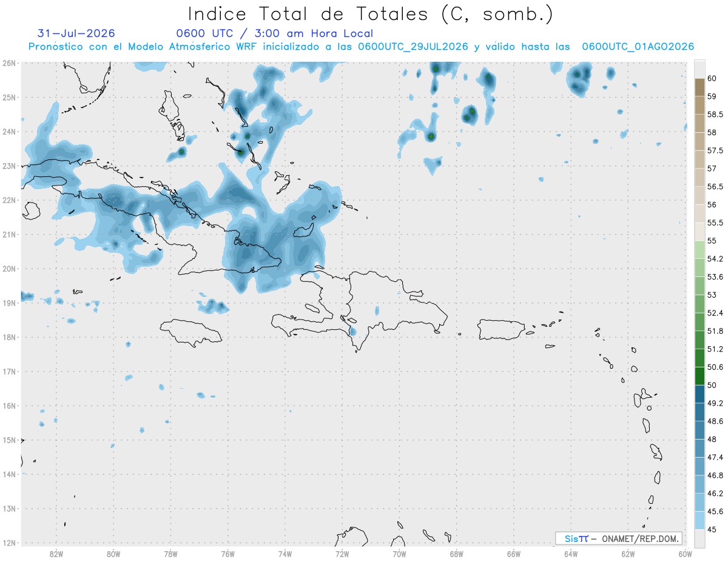Click the colorbar value "54.2"
Screen dimensions: 728x562
tap(715, 259)
